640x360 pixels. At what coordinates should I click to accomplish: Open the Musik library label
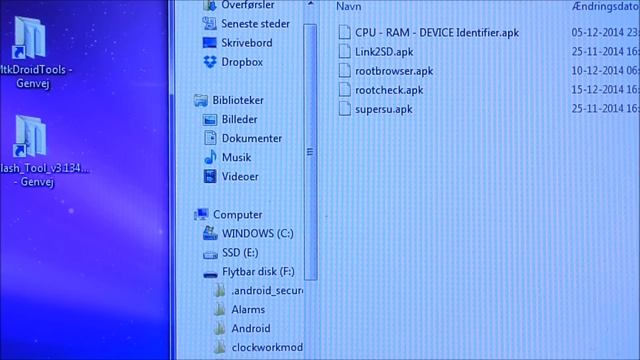pos(236,158)
